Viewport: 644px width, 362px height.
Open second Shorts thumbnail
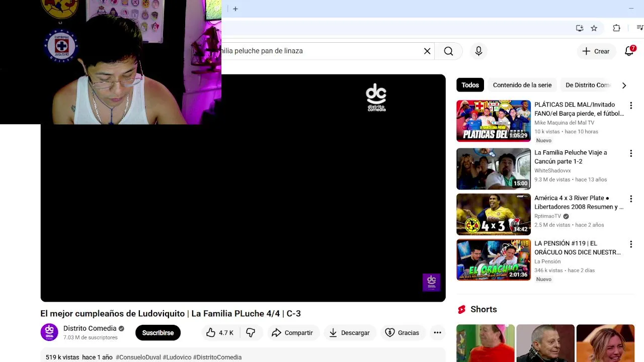(545, 343)
